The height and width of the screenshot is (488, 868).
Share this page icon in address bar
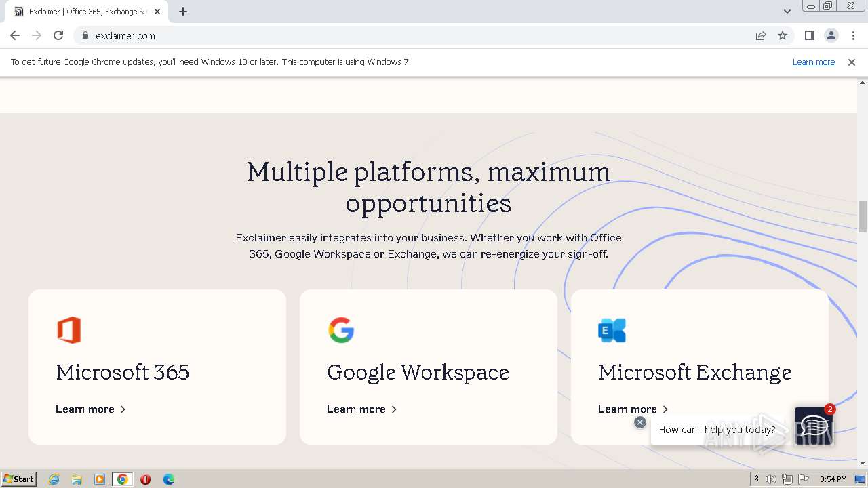tap(761, 35)
